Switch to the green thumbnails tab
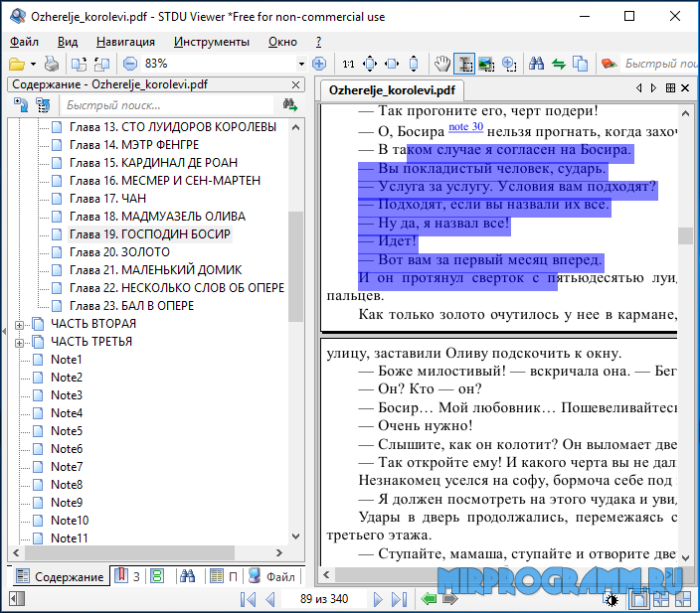Viewport: 700px width, 613px height. pyautogui.click(x=157, y=576)
